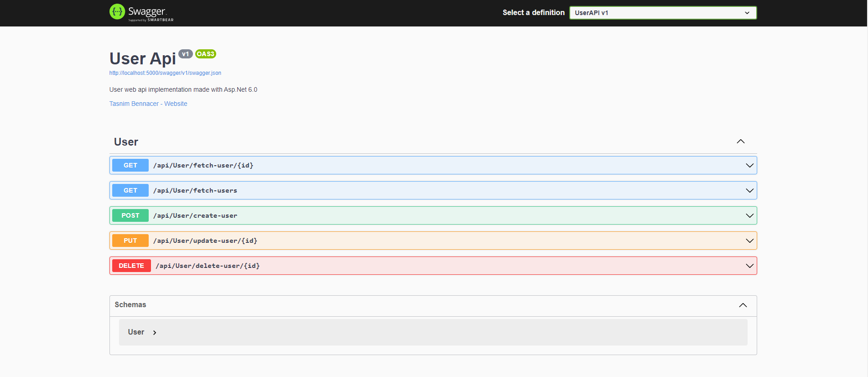The height and width of the screenshot is (377, 868).
Task: Collapse the Schemas section chevron
Action: click(x=743, y=305)
